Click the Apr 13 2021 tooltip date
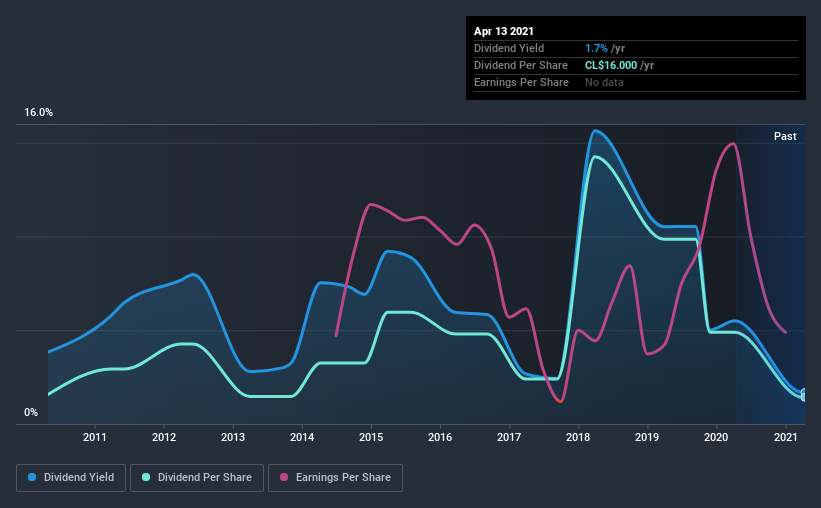The width and height of the screenshot is (821, 508). [x=504, y=31]
